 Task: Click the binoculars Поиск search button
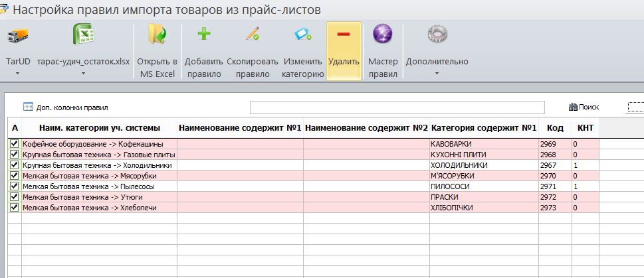click(584, 107)
